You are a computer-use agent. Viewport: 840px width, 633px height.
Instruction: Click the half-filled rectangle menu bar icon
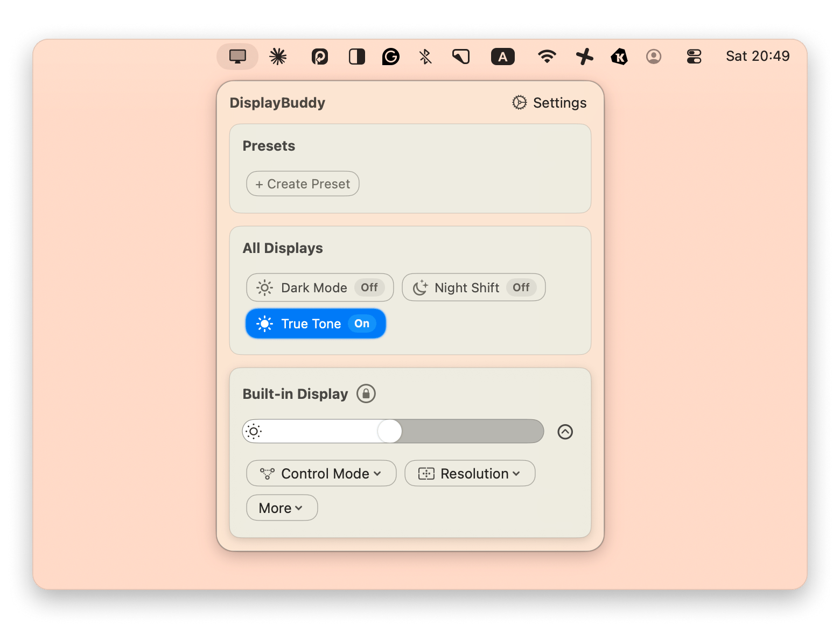click(357, 57)
